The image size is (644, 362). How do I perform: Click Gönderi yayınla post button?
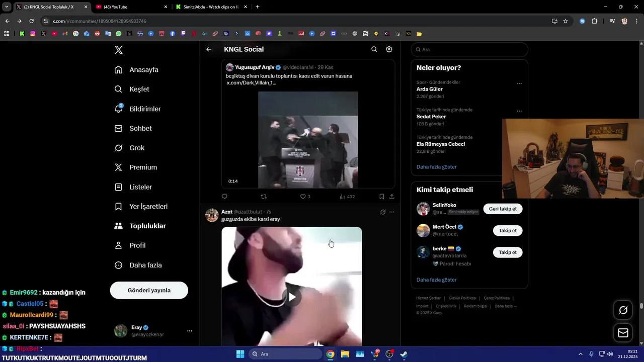click(149, 290)
